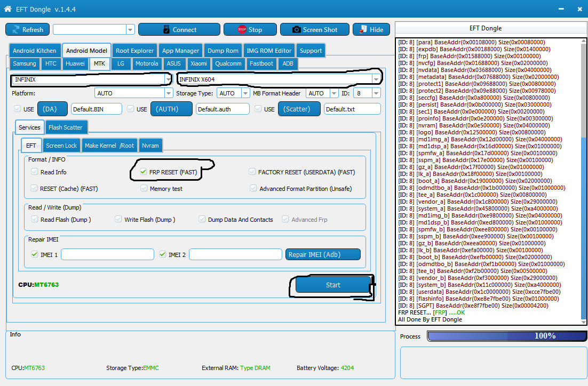Click the IMEI 2 input field
588x386 pixels.
pos(235,254)
